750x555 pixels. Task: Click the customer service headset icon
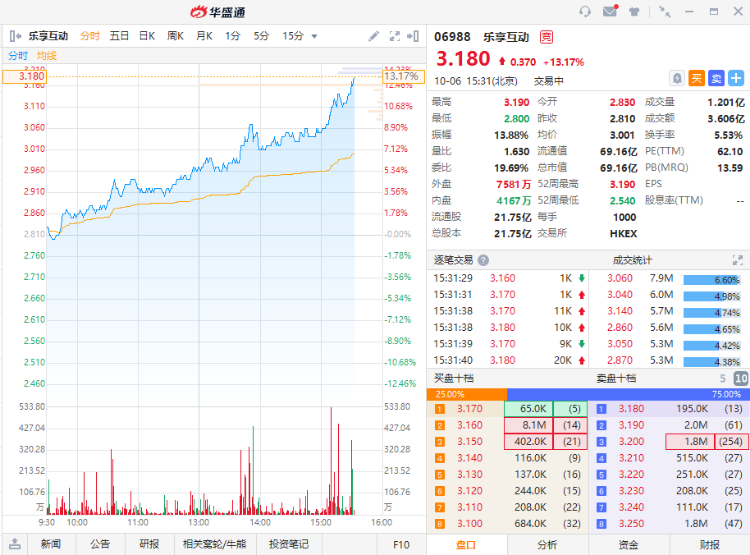585,11
